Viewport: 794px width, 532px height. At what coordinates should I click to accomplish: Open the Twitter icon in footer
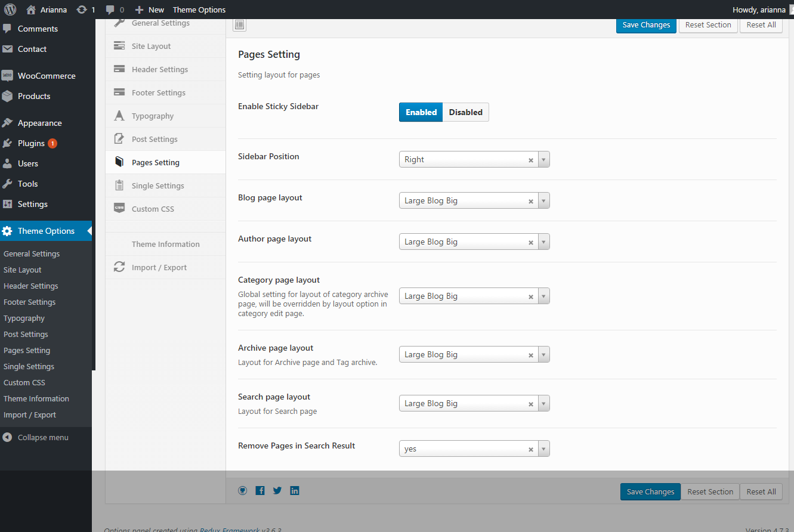click(x=277, y=490)
